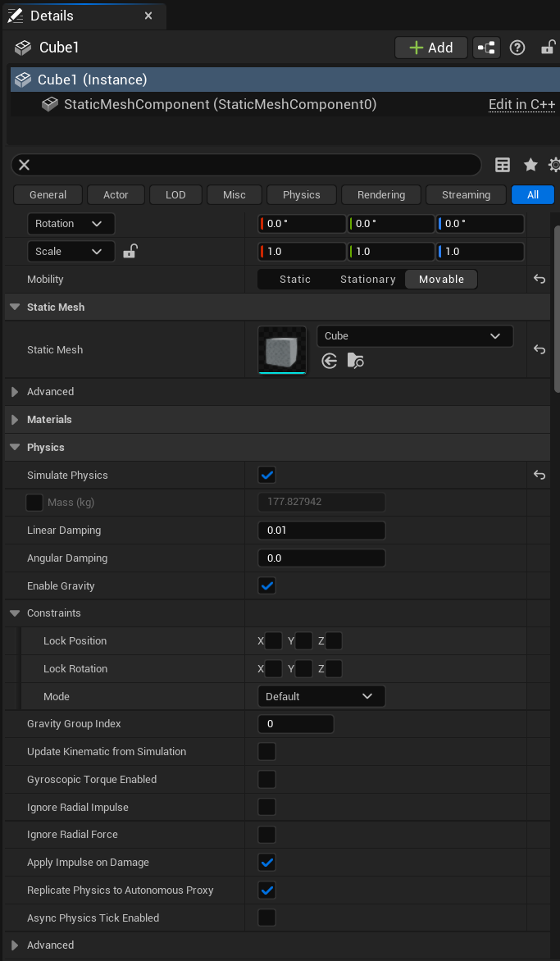Enable the Mass (kg) override checkbox
560x961 pixels.
34,503
